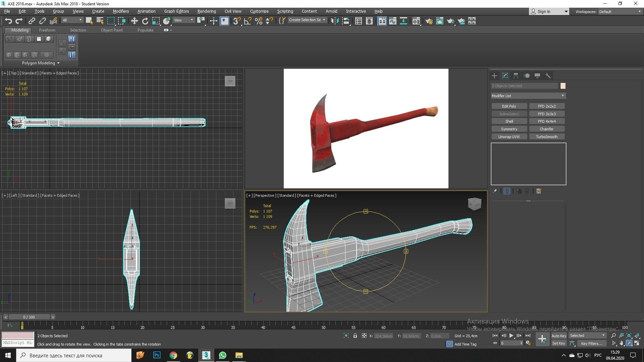
Task: Click the Align tool icon
Action: pos(346,21)
